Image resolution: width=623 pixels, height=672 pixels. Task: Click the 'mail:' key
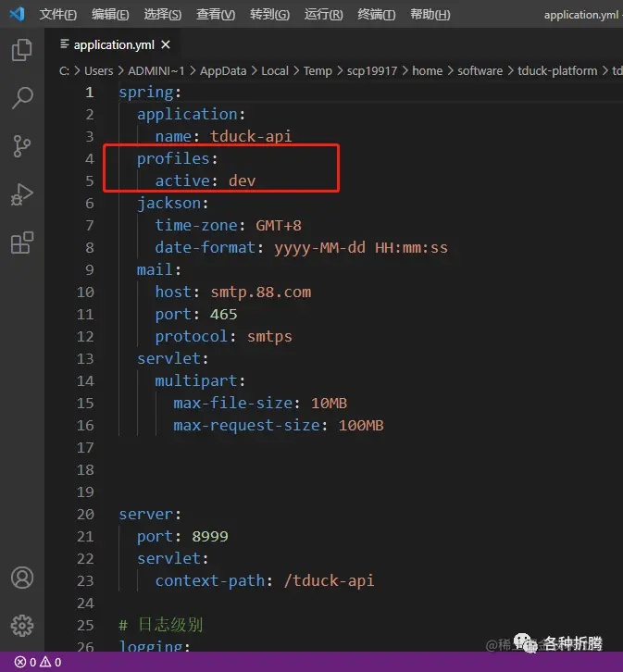pos(159,269)
